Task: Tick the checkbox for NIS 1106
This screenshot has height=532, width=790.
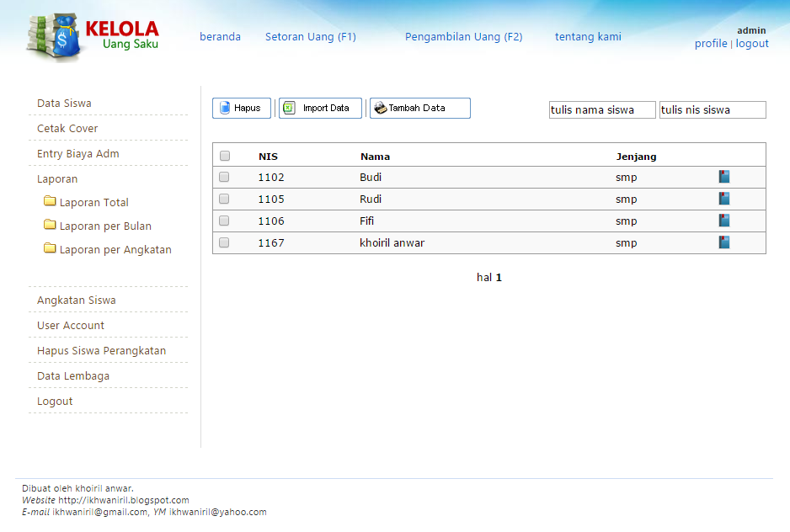Action: [x=224, y=221]
